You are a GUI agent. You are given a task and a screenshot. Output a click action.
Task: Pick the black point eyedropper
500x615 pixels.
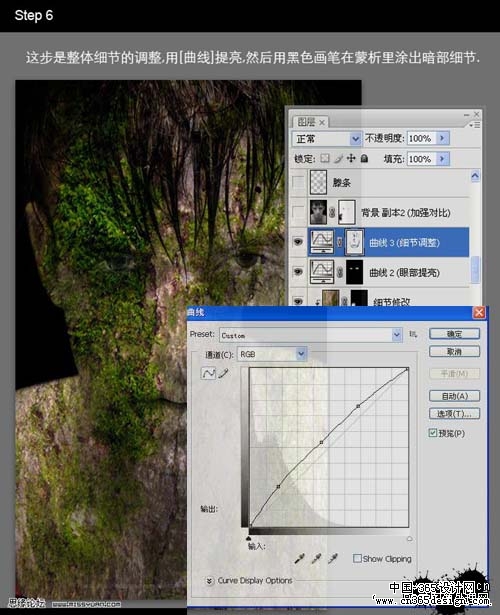point(300,559)
